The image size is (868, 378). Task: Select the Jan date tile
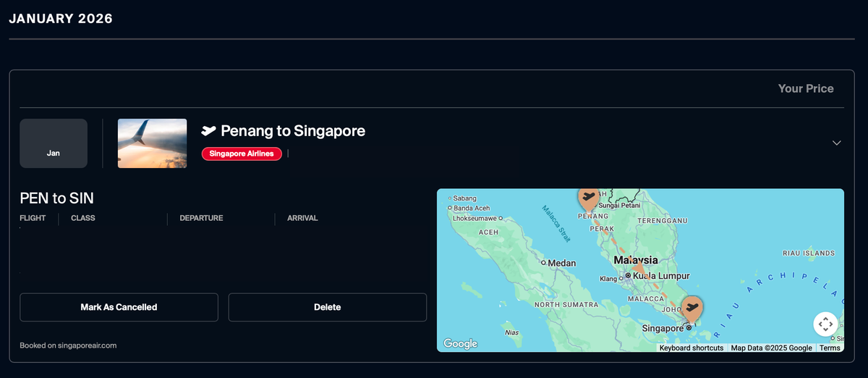[54, 143]
